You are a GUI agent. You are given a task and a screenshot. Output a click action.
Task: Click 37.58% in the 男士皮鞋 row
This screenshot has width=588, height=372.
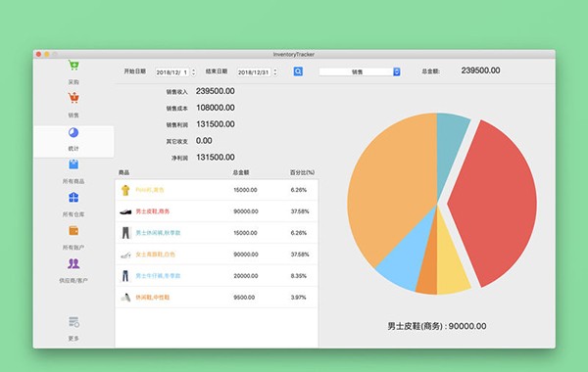click(300, 211)
